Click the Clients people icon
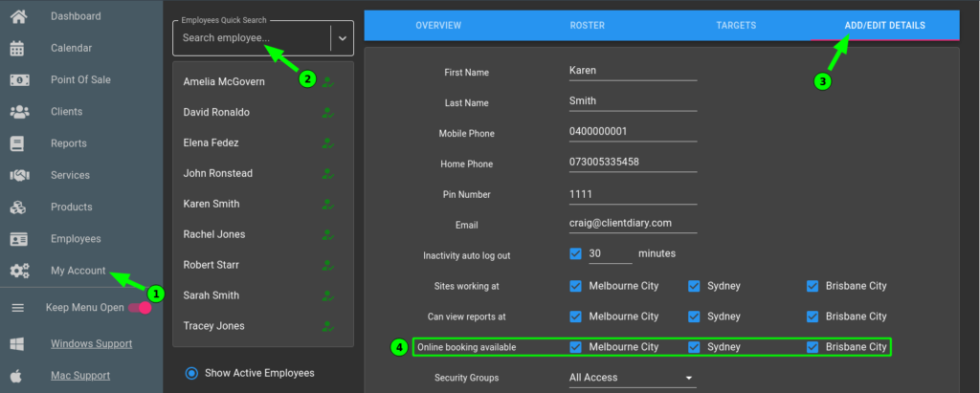980x393 pixels. tap(19, 112)
